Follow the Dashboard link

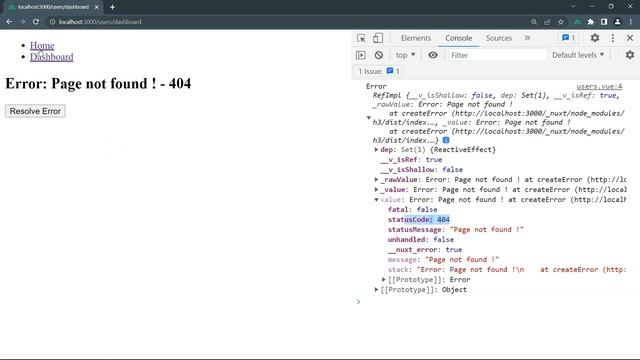[x=51, y=57]
